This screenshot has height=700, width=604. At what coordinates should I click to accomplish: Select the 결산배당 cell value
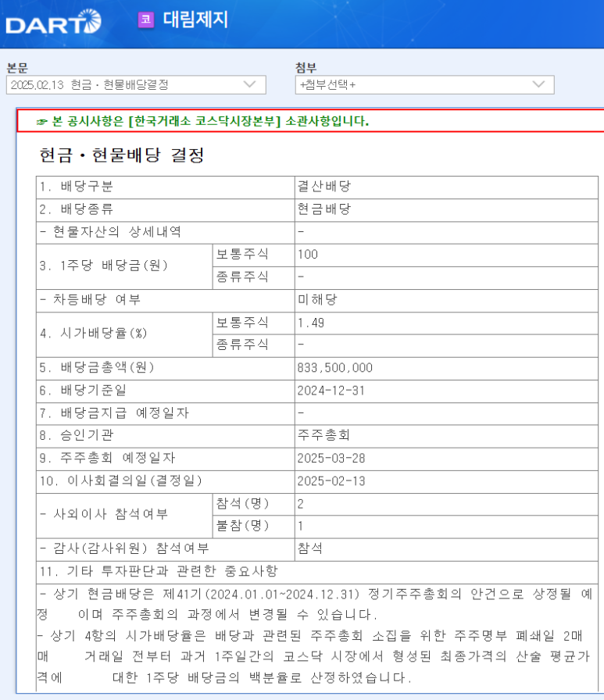[324, 186]
